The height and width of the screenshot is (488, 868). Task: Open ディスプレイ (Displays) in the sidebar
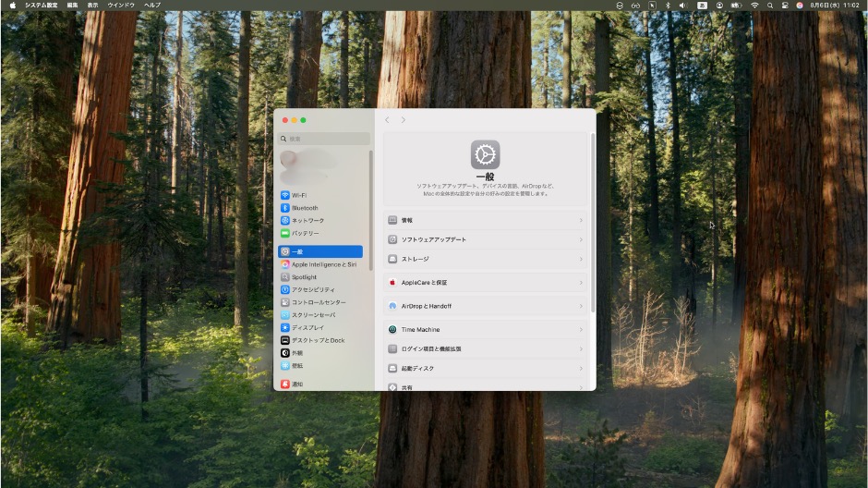320,327
